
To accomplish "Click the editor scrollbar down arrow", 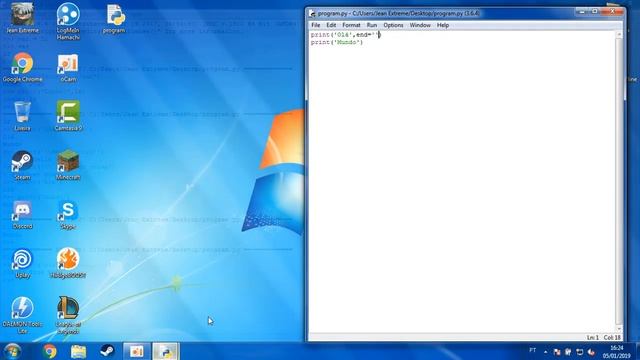I will (619, 329).
